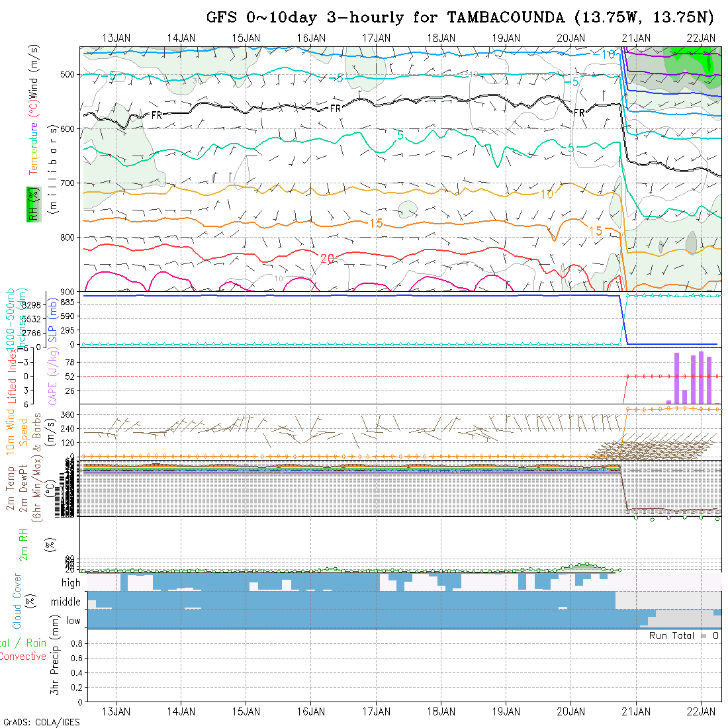Click the 3hr Precip (mm) axis label
728x728 pixels.
coord(56,665)
